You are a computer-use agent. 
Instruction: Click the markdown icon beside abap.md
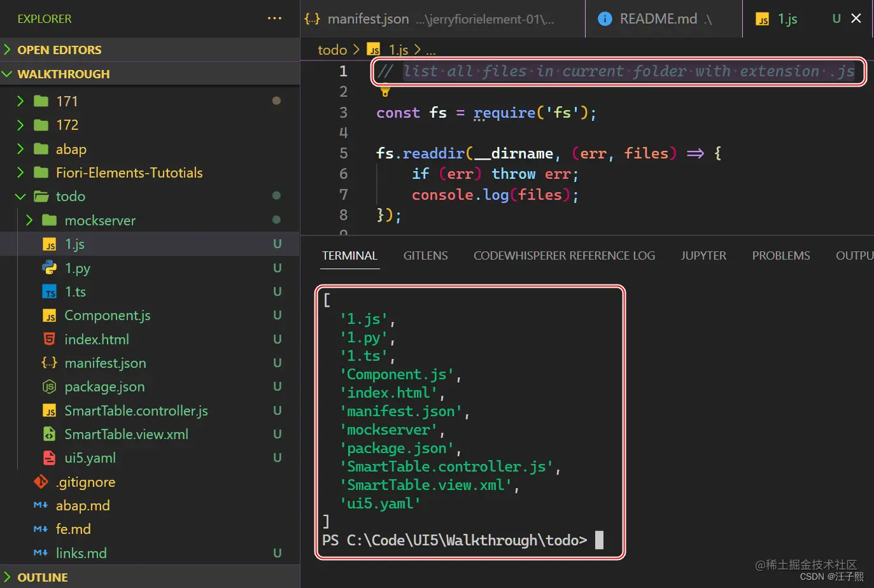point(41,505)
